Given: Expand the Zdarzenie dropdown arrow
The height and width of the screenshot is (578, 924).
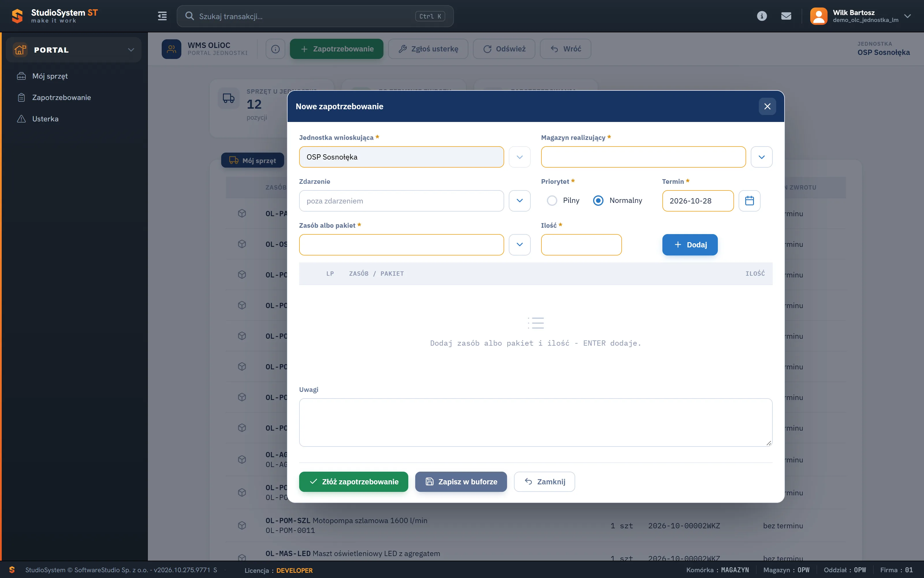Looking at the screenshot, I should 520,201.
